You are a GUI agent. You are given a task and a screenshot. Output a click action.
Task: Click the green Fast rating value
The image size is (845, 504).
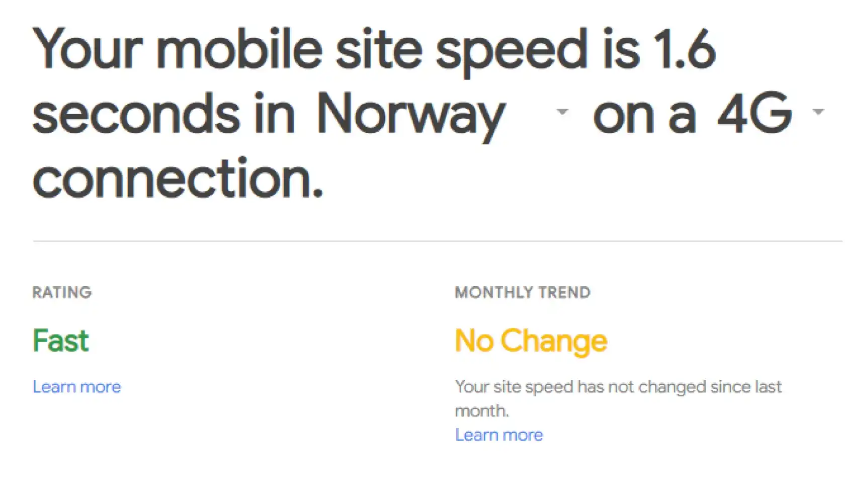(x=61, y=341)
